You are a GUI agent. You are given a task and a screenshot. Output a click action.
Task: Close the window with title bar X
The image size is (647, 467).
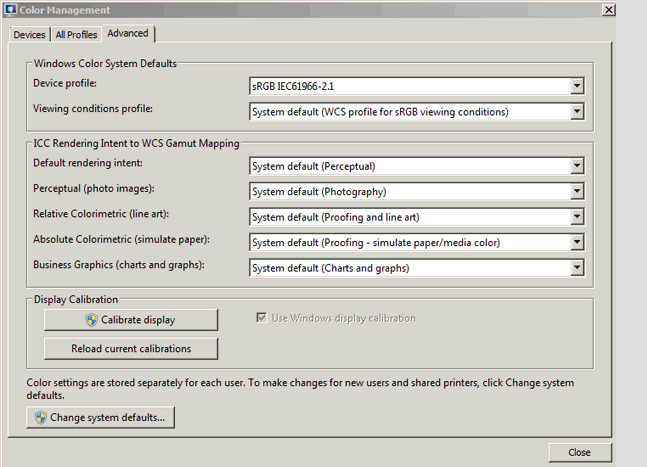coord(607,9)
